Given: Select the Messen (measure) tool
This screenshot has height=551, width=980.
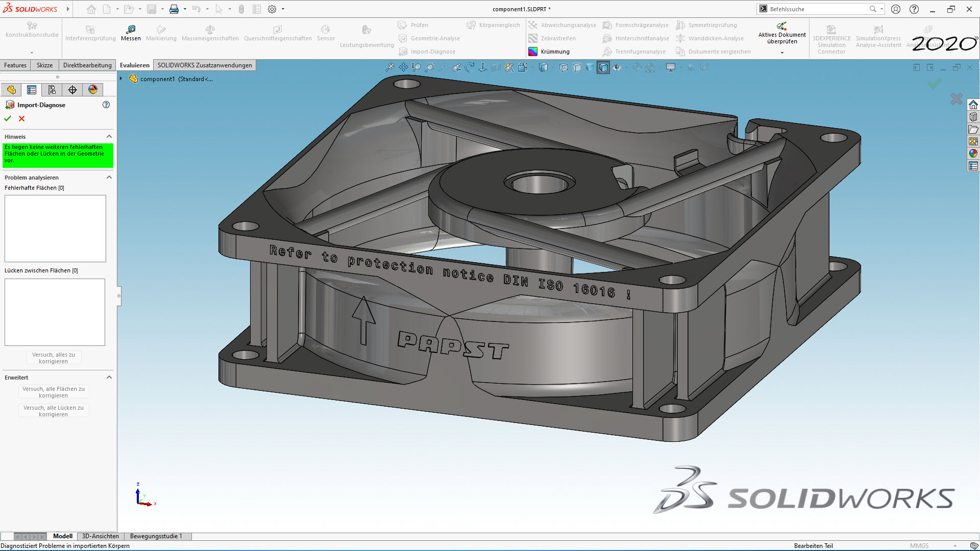Looking at the screenshot, I should tap(131, 33).
